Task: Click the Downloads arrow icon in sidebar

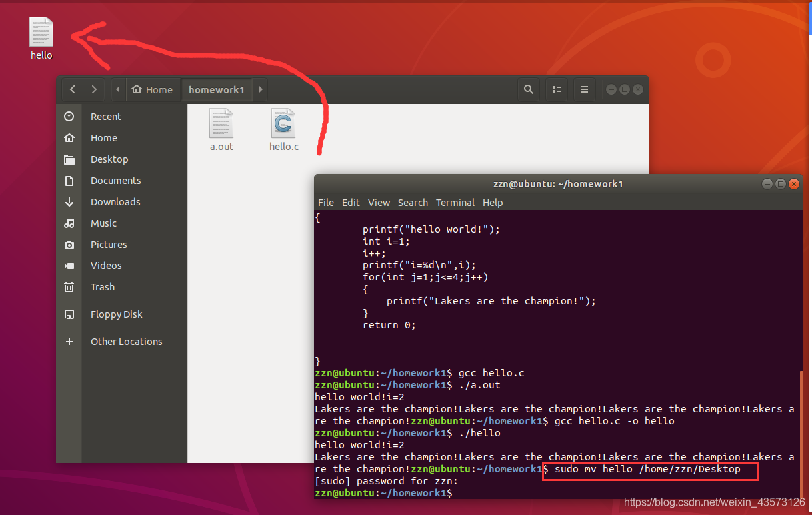Action: pos(69,202)
